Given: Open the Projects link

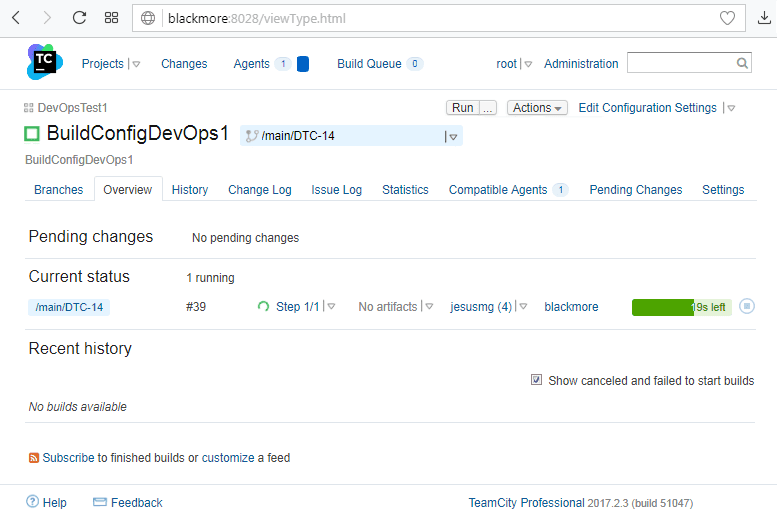Looking at the screenshot, I should point(102,64).
